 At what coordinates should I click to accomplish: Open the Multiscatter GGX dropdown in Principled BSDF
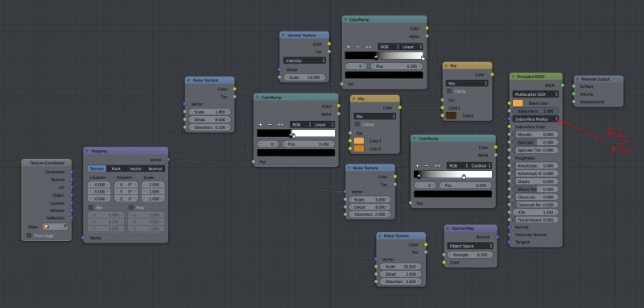pyautogui.click(x=535, y=94)
